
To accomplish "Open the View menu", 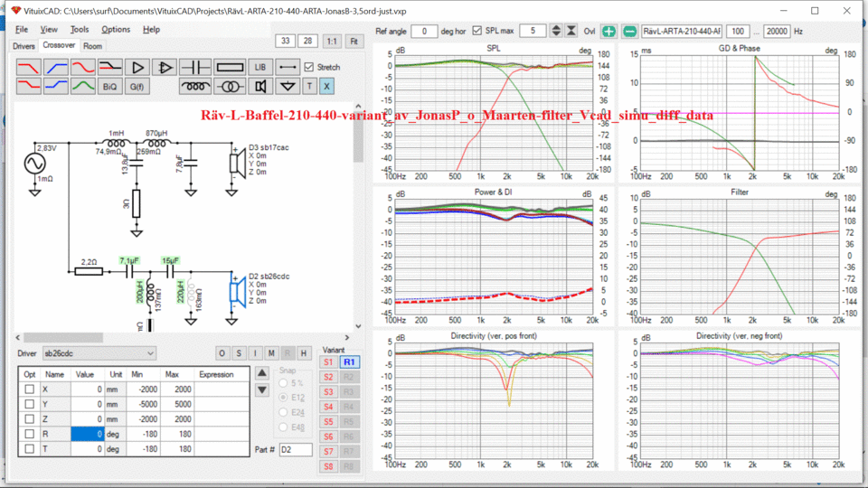I will (49, 29).
